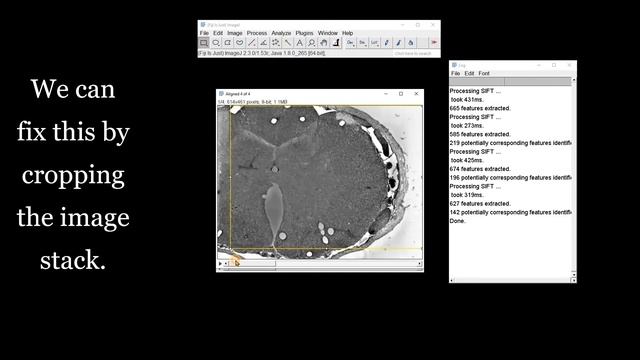Click the '665 features extracted.' log line

click(480, 108)
